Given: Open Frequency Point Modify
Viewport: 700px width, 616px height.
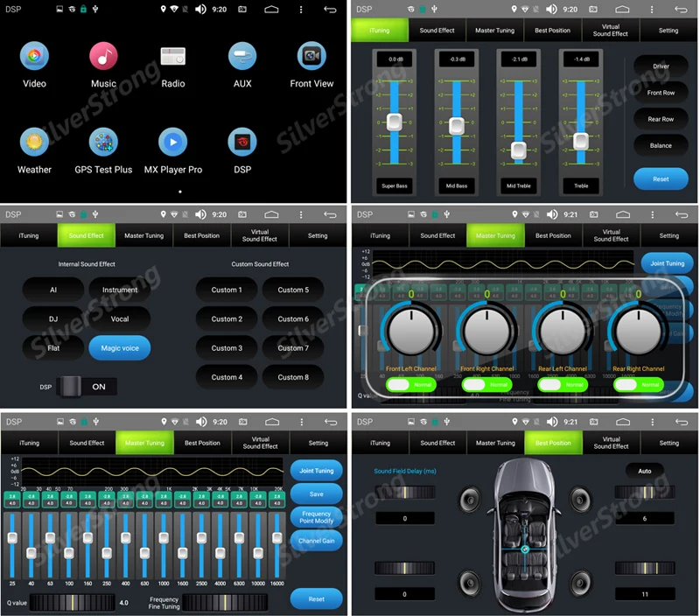Looking at the screenshot, I should coord(317,517).
